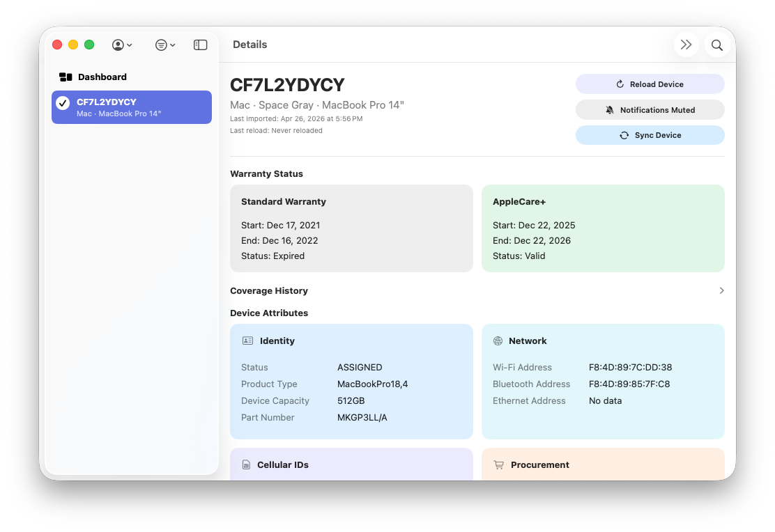Click the Sync Device button
Viewport: 775px width, 532px height.
(650, 135)
